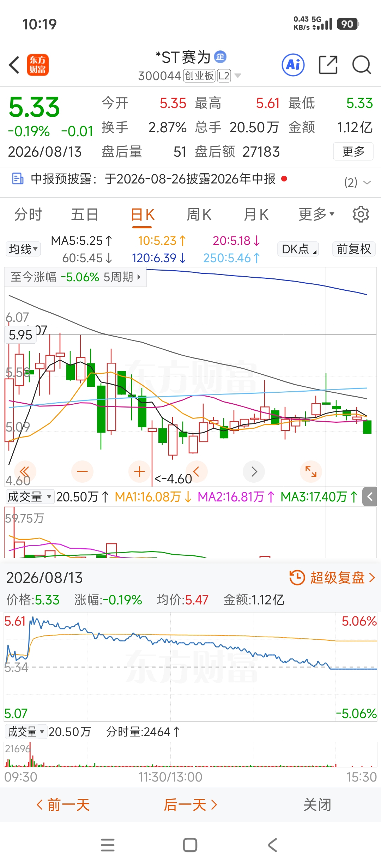Open intraday 成交量 dropdown

[26, 732]
